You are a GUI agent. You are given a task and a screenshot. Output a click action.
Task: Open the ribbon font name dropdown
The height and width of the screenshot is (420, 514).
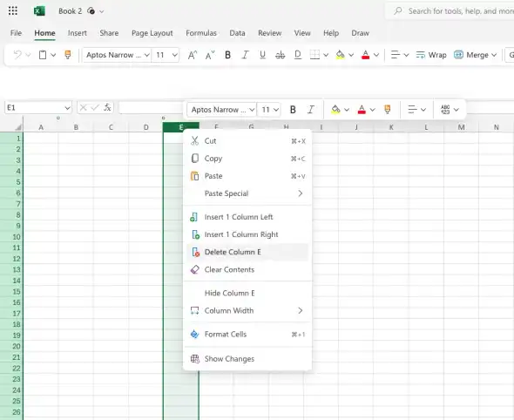pos(147,55)
